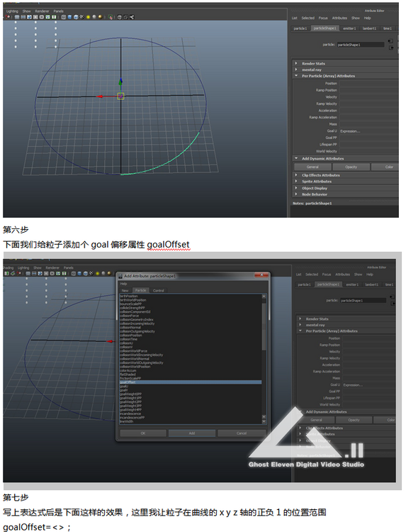The width and height of the screenshot is (406, 532).
Task: Click Goal U Expression field in first screenshot
Action: point(368,131)
